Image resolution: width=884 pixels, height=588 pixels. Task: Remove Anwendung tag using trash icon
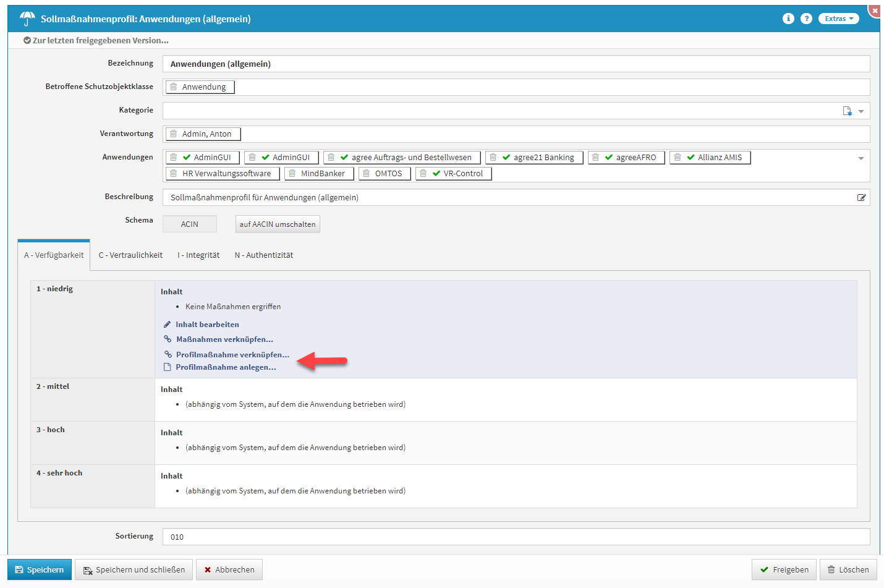tap(174, 87)
